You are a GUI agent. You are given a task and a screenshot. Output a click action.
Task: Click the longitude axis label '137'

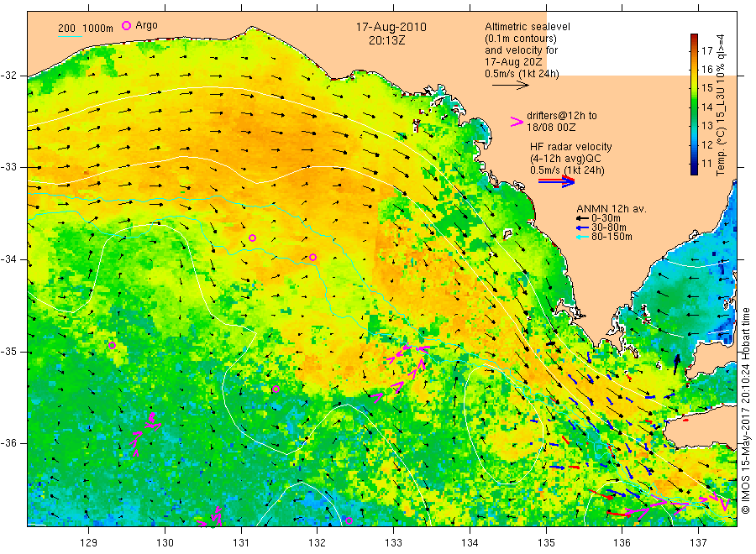[698, 543]
